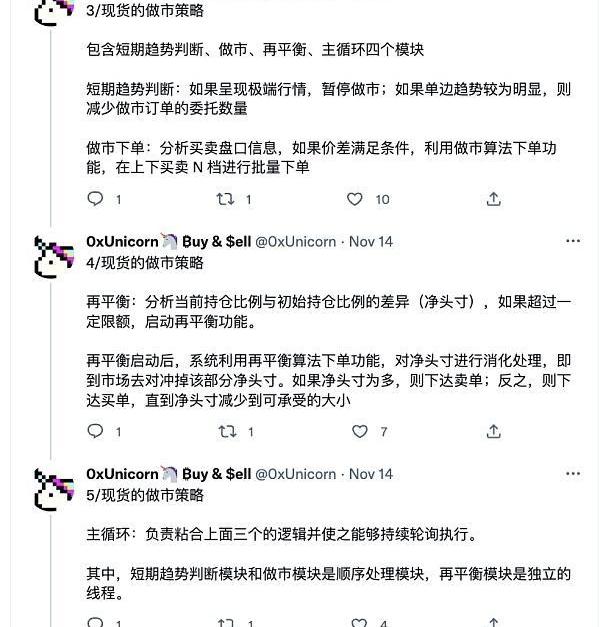Open the tweet text starting 再平衡启动后
Screen dimensions: 600x627
pos(328,380)
